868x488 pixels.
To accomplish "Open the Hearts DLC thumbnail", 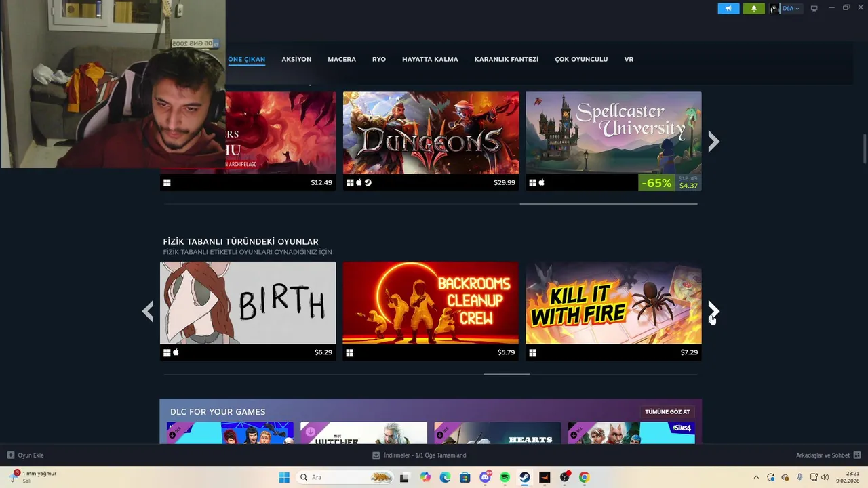I will tap(497, 433).
